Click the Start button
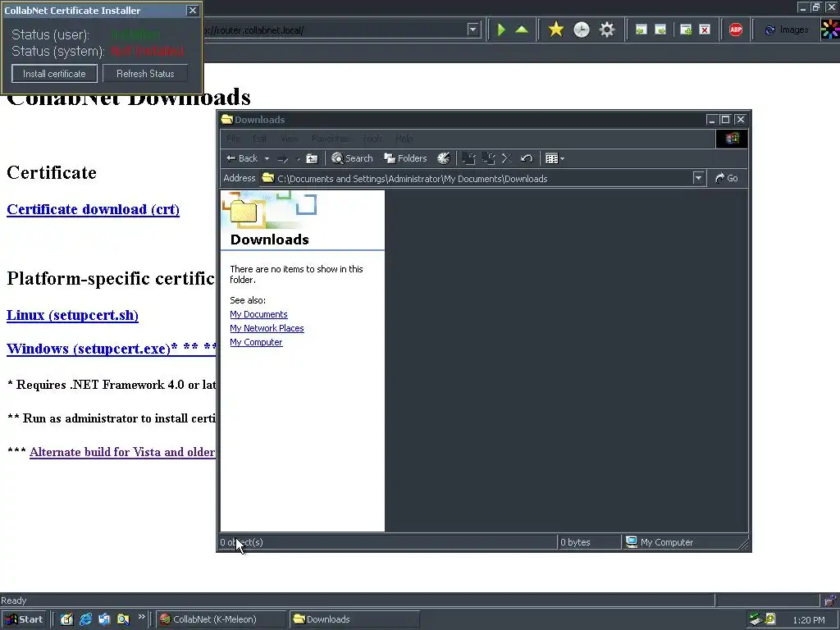Screen dimensions: 840x630 point(24,619)
